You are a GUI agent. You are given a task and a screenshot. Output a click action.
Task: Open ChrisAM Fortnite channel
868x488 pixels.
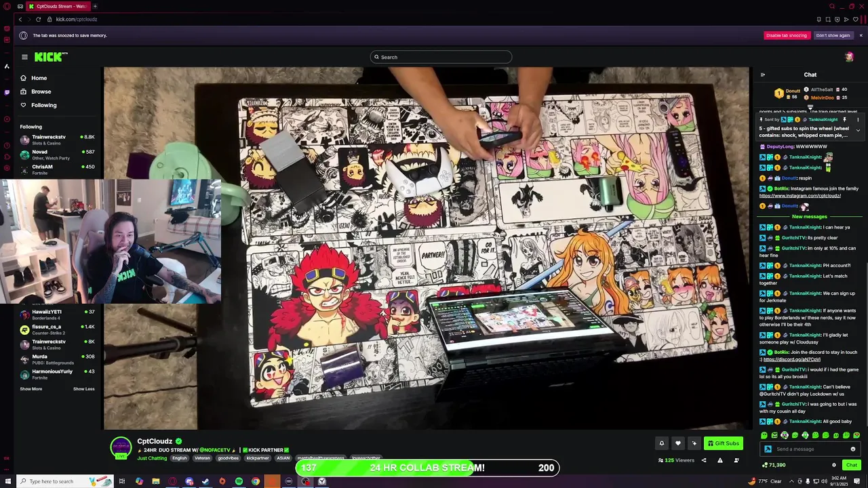tap(57, 169)
